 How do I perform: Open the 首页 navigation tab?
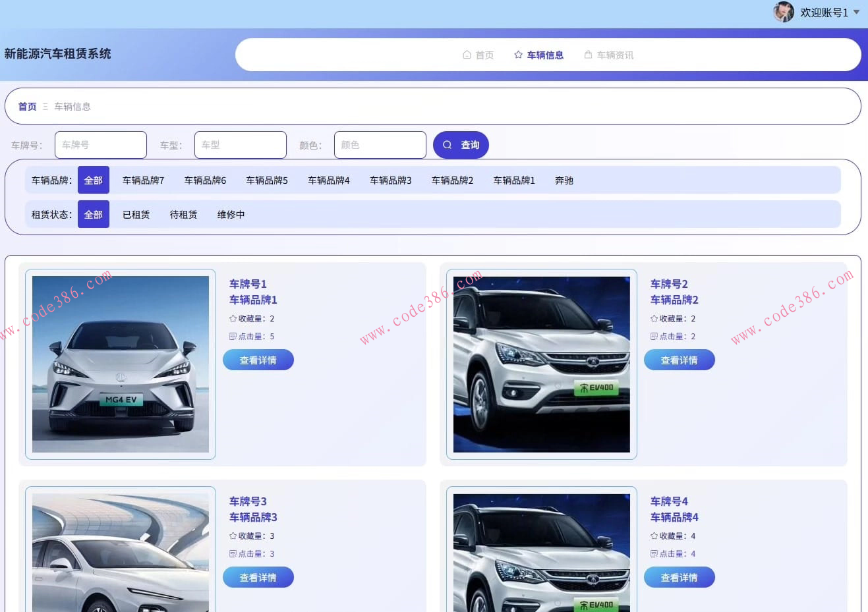coord(478,55)
